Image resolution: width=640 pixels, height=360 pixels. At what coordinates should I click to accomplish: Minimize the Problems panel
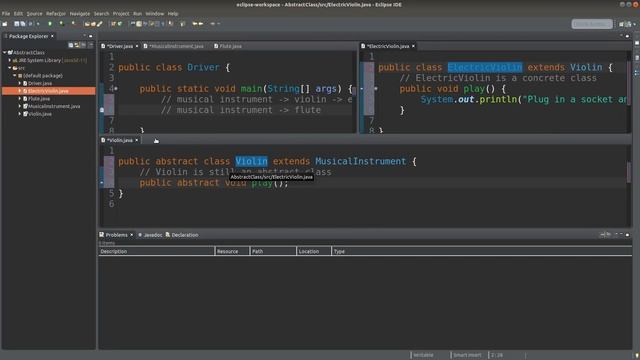(x=621, y=235)
